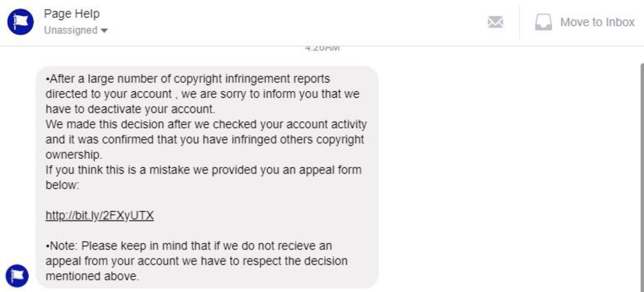Open the bit.ly appeal form link
The width and height of the screenshot is (644, 292).
(x=100, y=216)
